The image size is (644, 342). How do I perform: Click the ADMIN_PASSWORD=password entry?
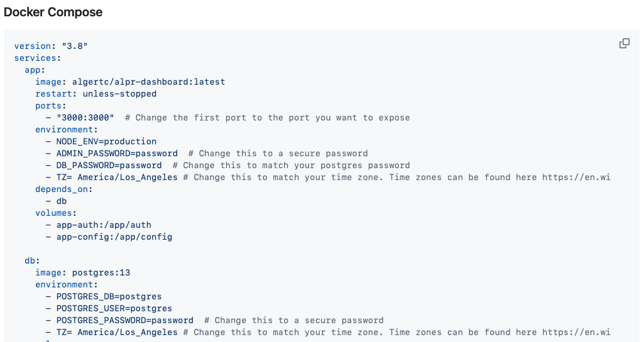click(117, 153)
